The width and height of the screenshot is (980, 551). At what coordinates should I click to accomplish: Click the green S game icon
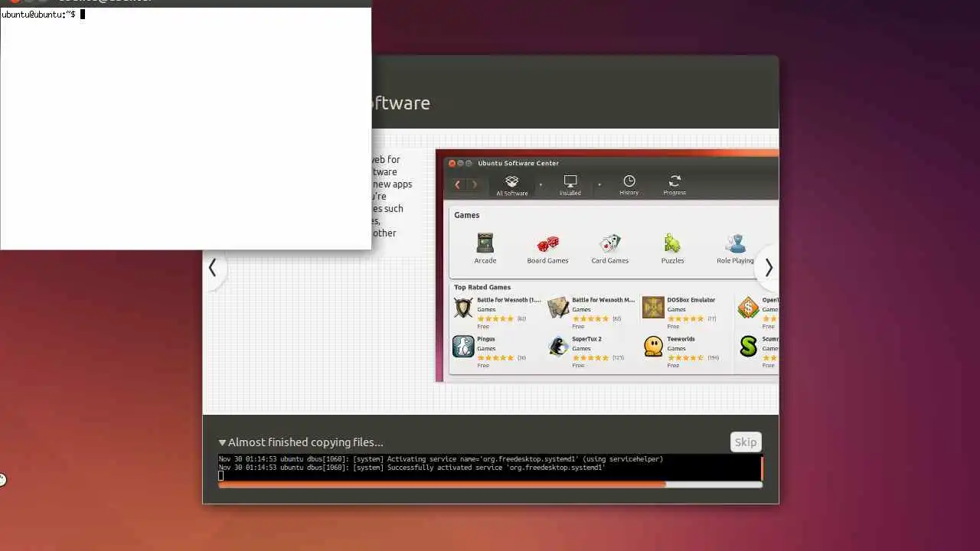click(748, 347)
